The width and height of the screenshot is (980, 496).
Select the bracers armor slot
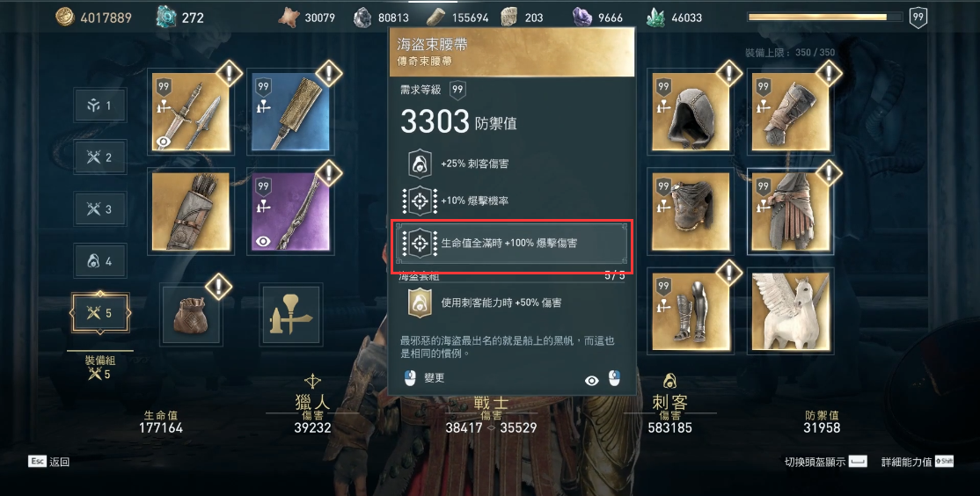click(x=791, y=112)
